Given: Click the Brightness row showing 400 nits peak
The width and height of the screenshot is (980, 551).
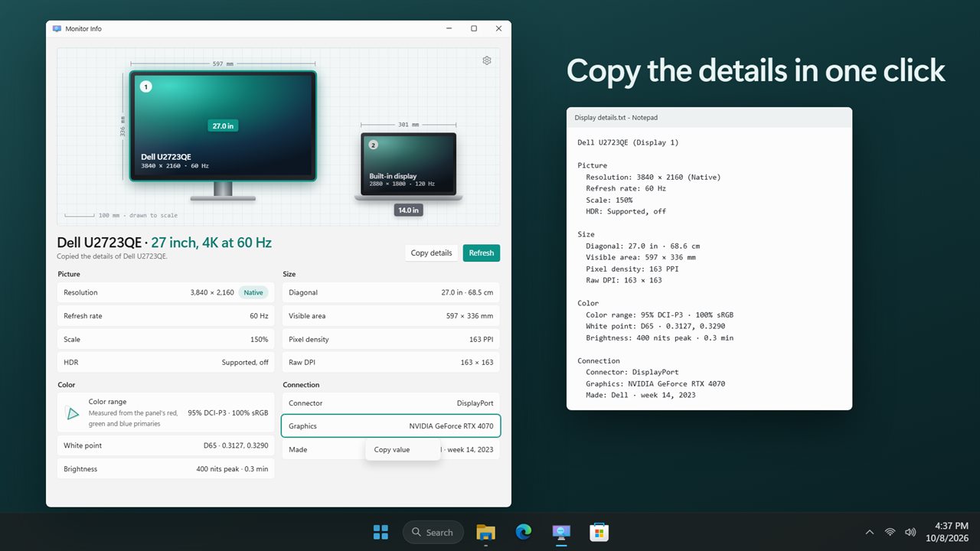Looking at the screenshot, I should (166, 469).
